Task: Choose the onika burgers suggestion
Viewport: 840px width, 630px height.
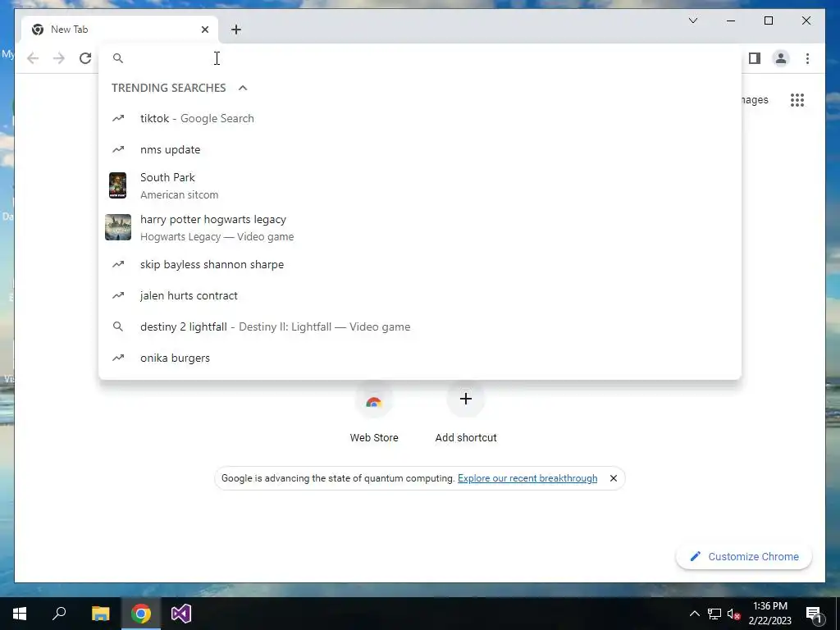Action: click(420, 358)
